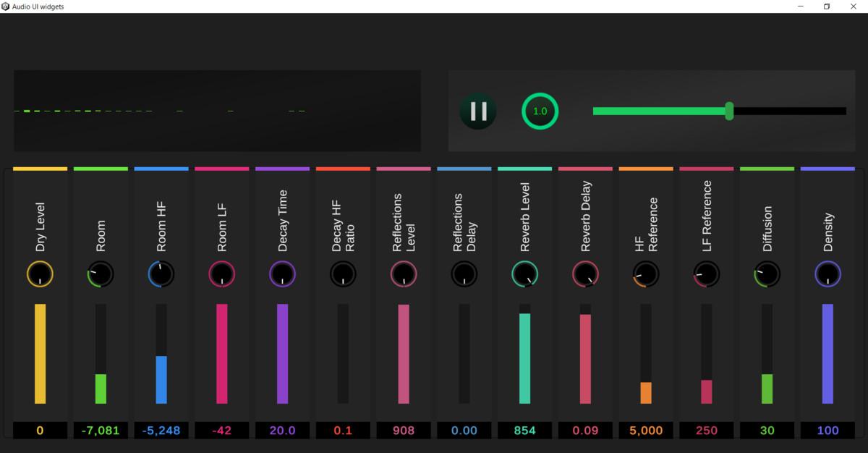Image resolution: width=868 pixels, height=453 pixels.
Task: Click the Audio UI widgets title bar icon
Action: (x=7, y=6)
